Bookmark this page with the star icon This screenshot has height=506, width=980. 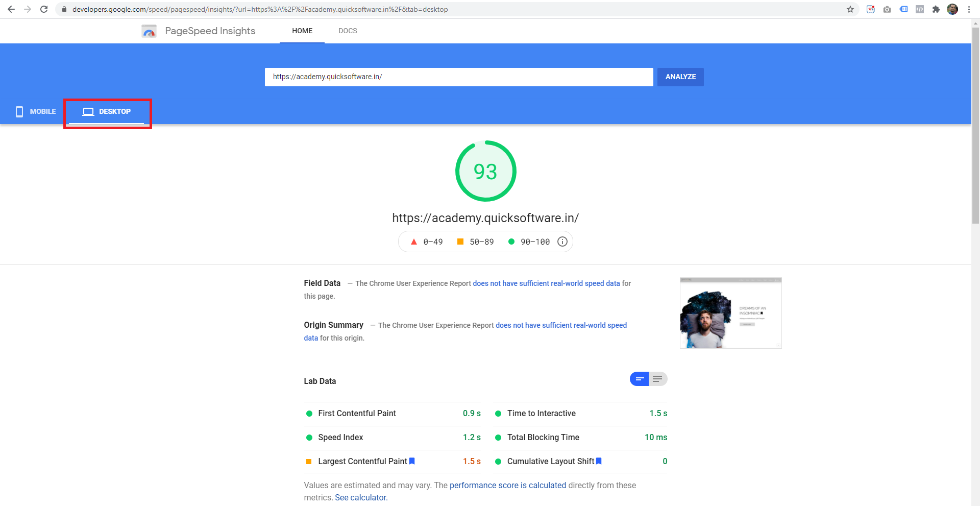click(x=850, y=9)
